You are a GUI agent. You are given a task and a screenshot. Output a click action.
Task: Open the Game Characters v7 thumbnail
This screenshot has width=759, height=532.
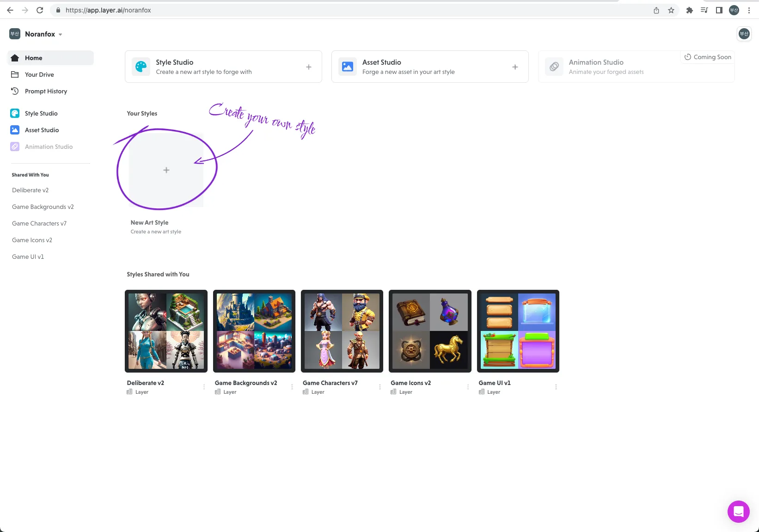pyautogui.click(x=342, y=331)
